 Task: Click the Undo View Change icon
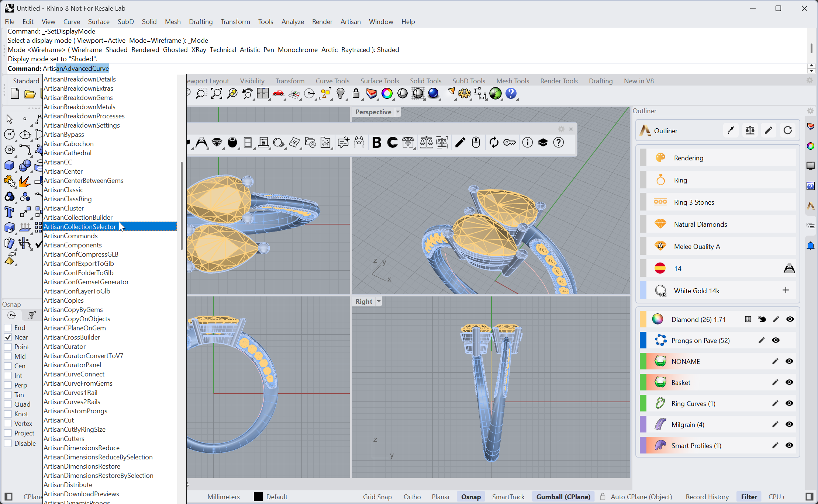point(248,94)
